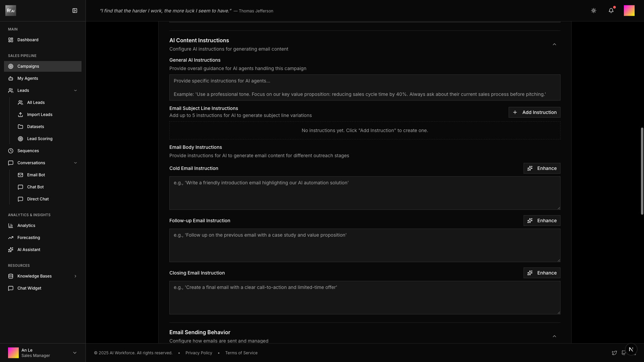This screenshot has height=362, width=644.
Task: Click Enhance for Cold Email Instruction
Action: (542, 168)
